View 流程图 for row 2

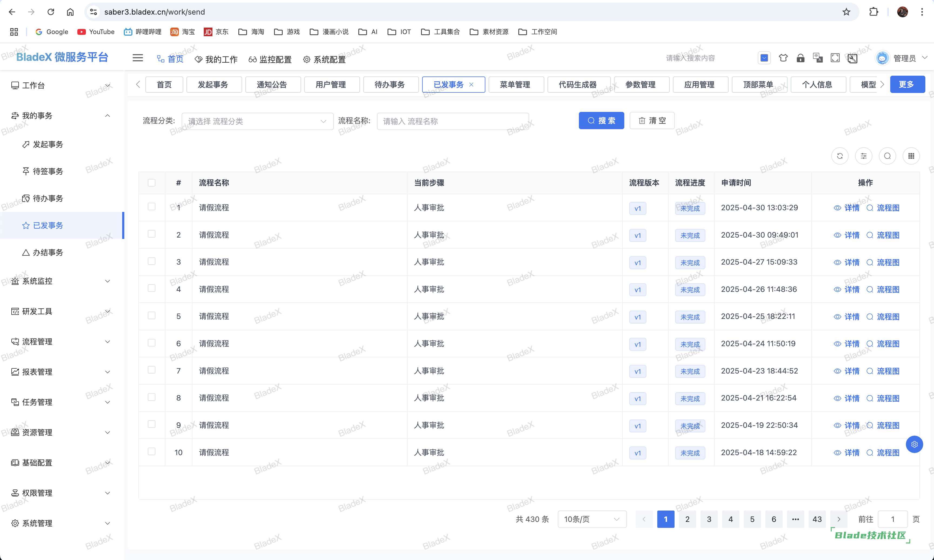883,235
